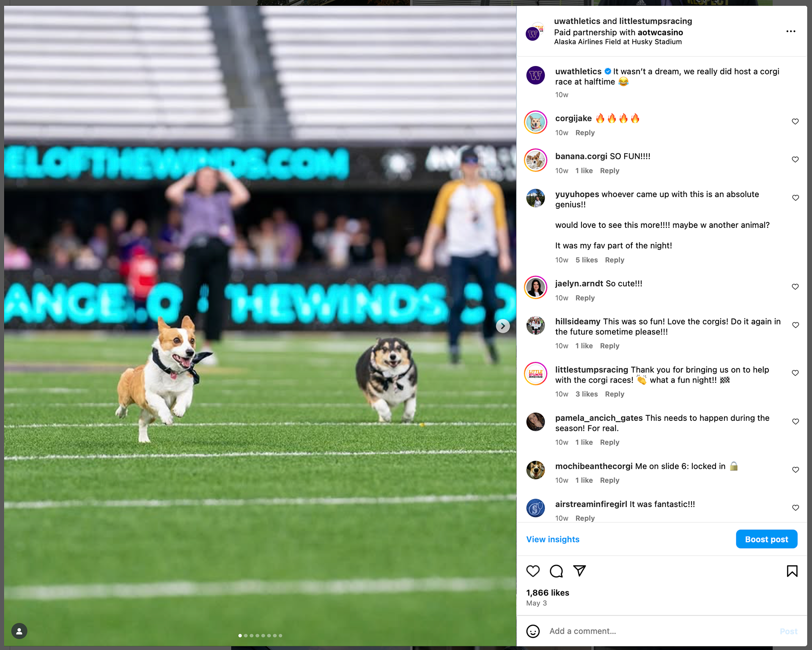
Task: Save the post with the bookmark icon
Action: point(792,571)
